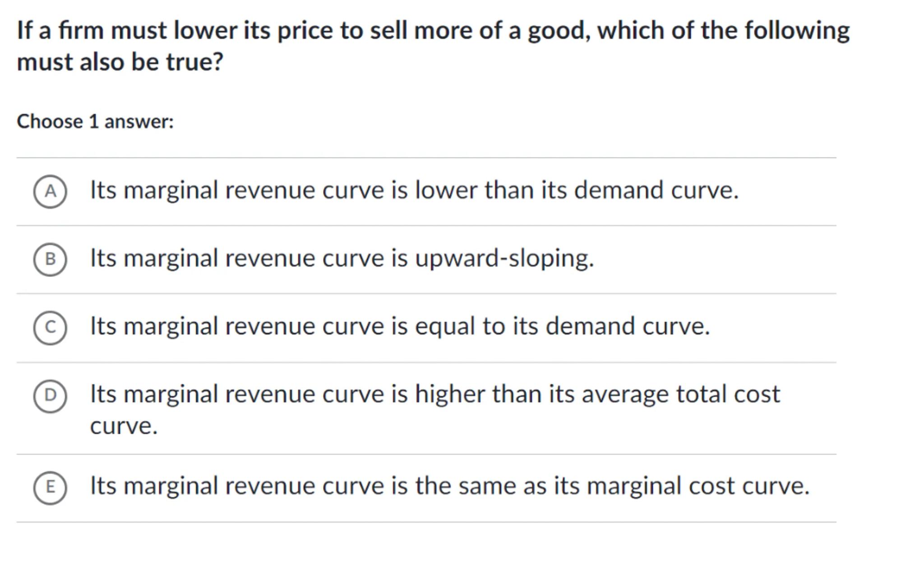The height and width of the screenshot is (573, 924).
Task: Select radio button B
Action: click(x=50, y=259)
